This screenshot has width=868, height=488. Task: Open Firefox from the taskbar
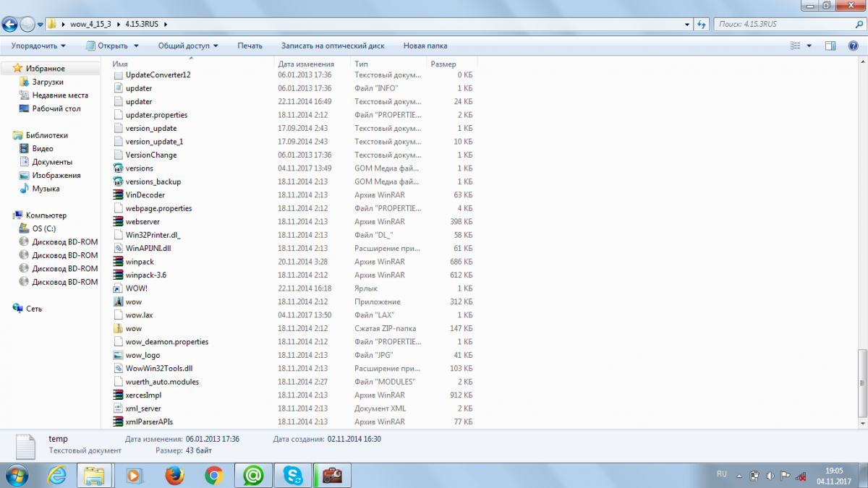[x=174, y=475]
